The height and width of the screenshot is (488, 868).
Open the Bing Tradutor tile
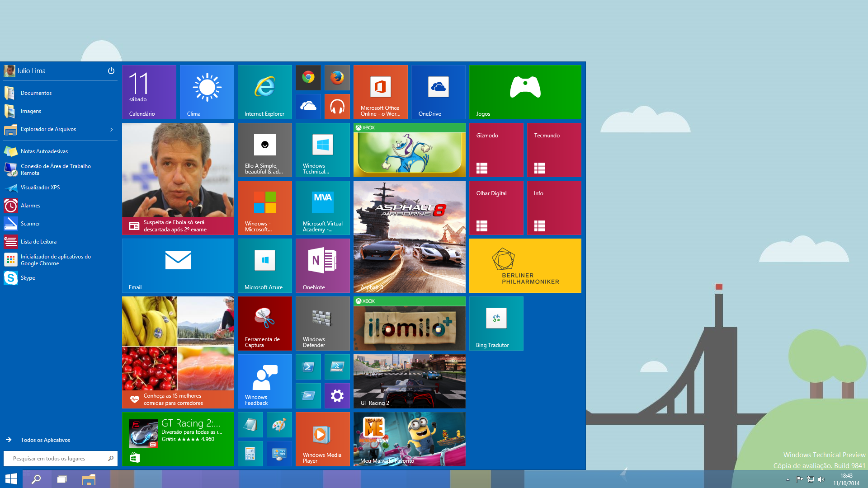click(496, 324)
